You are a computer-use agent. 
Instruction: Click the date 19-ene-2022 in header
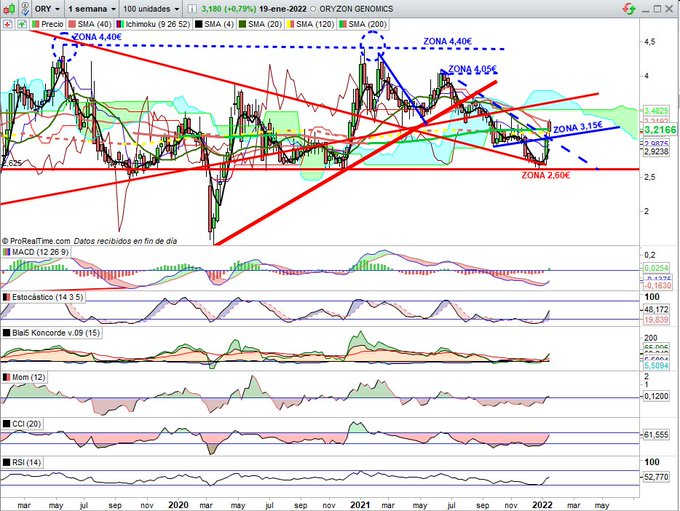[283, 9]
